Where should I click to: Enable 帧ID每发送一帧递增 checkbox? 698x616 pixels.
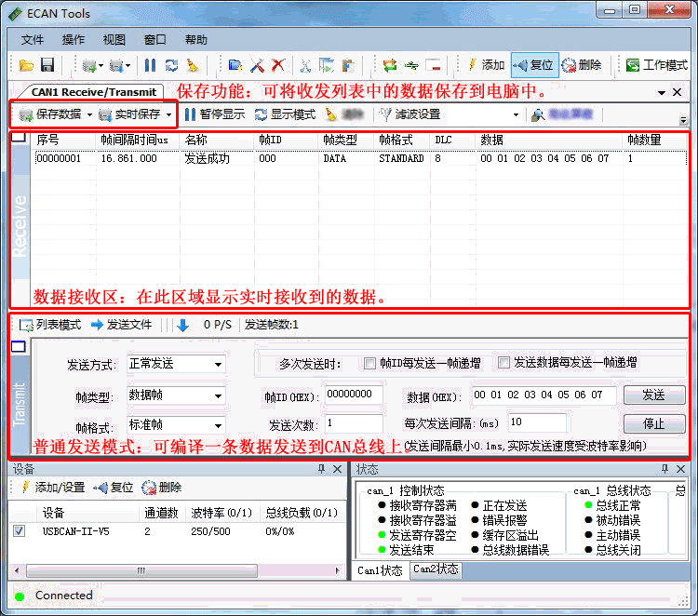click(370, 363)
